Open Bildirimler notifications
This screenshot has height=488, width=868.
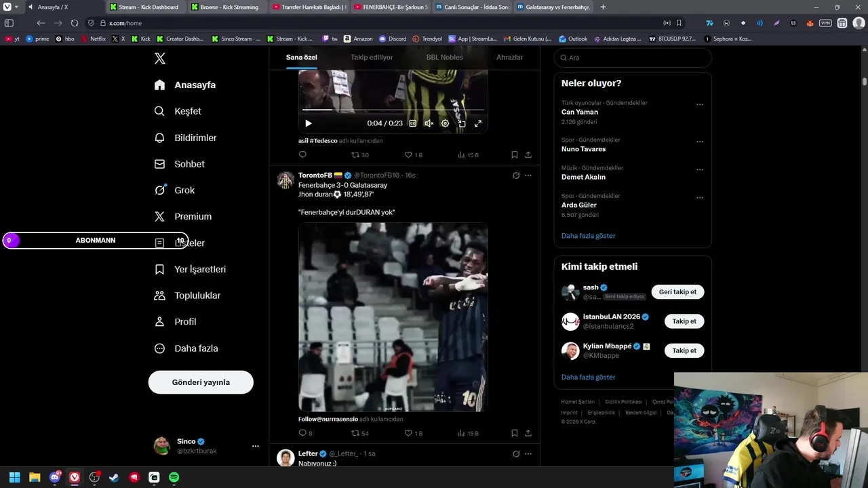coord(185,138)
